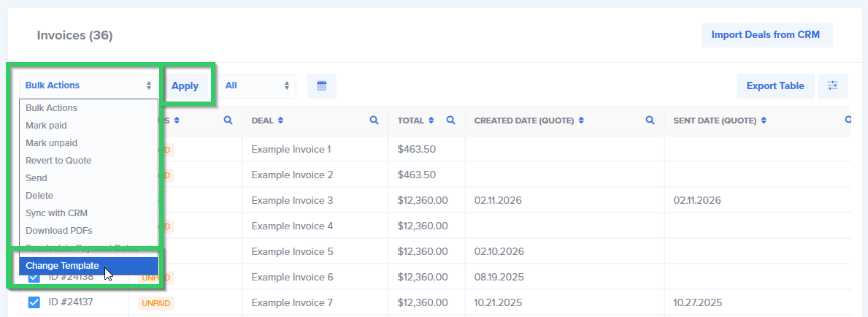Screen dimensions: 868x317
Task: Sort table by Deal column arrows
Action: [281, 120]
